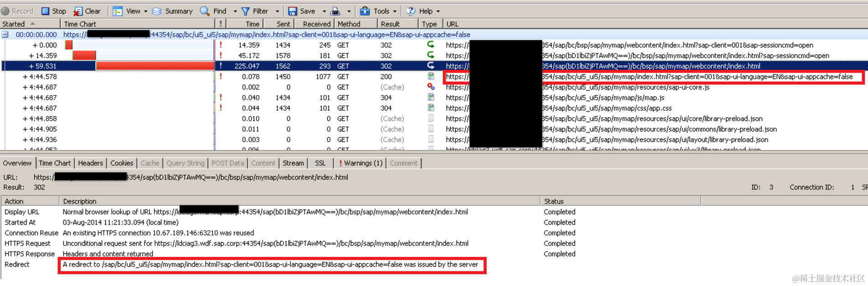Sort by the Time column header
868x286 pixels.
coord(244,24)
